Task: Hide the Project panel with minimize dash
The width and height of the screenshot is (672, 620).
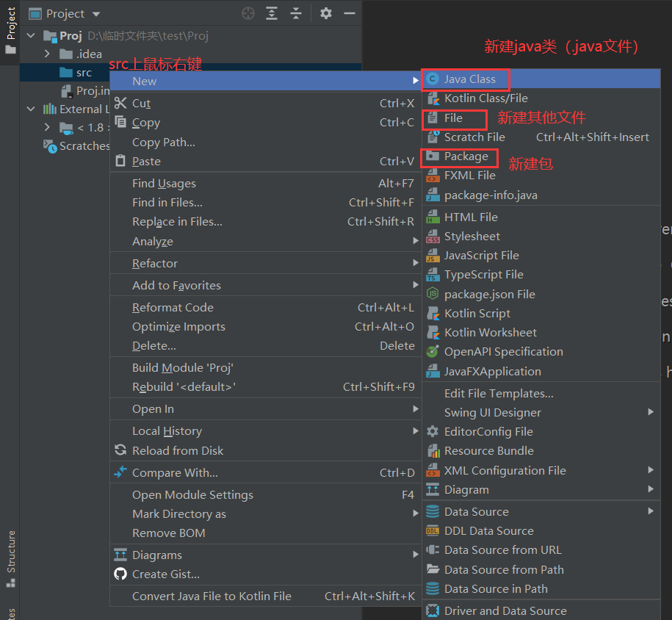Action: click(350, 14)
